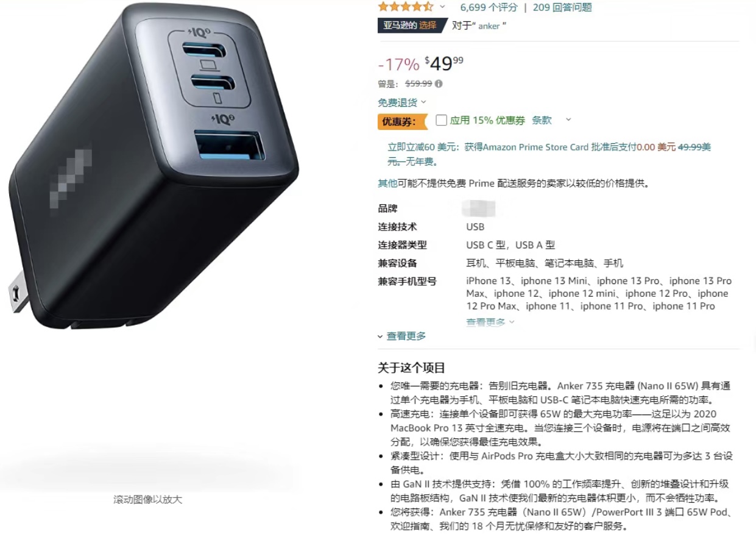Expand 查看更多 under compatible phone models
Screen dimensions: 756x548
(490, 322)
